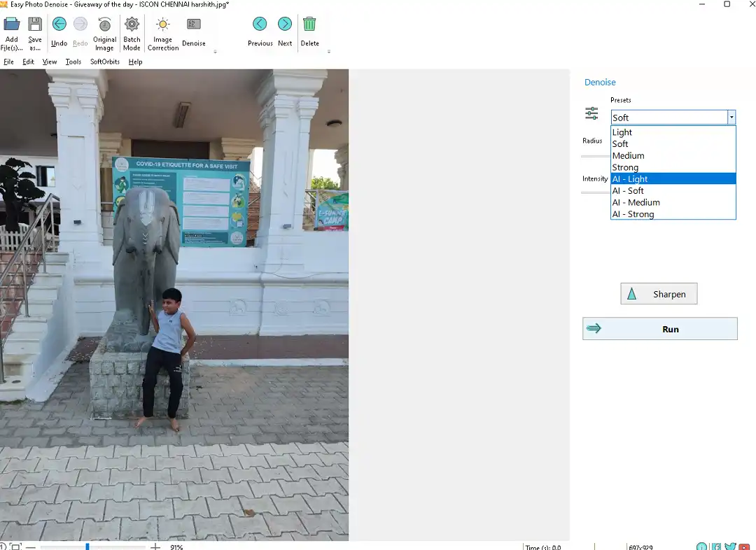Click the Sharpen button
This screenshot has height=550, width=756.
pyautogui.click(x=659, y=294)
